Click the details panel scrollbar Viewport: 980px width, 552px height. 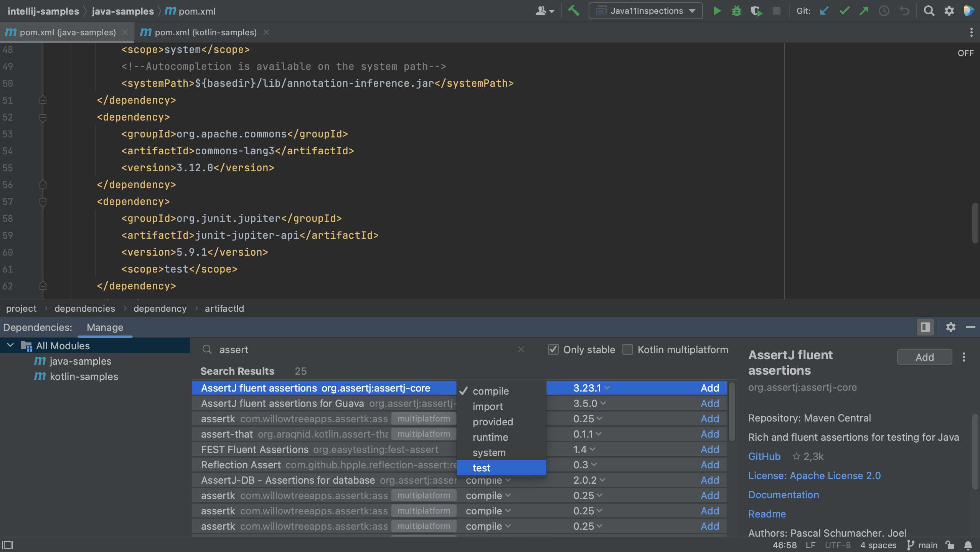tap(975, 451)
